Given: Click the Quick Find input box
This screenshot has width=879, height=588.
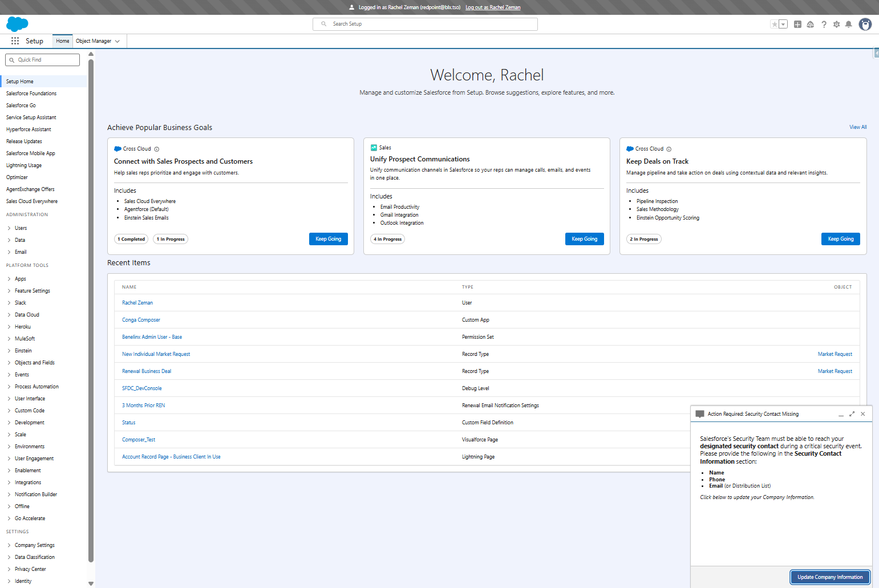Looking at the screenshot, I should (42, 60).
